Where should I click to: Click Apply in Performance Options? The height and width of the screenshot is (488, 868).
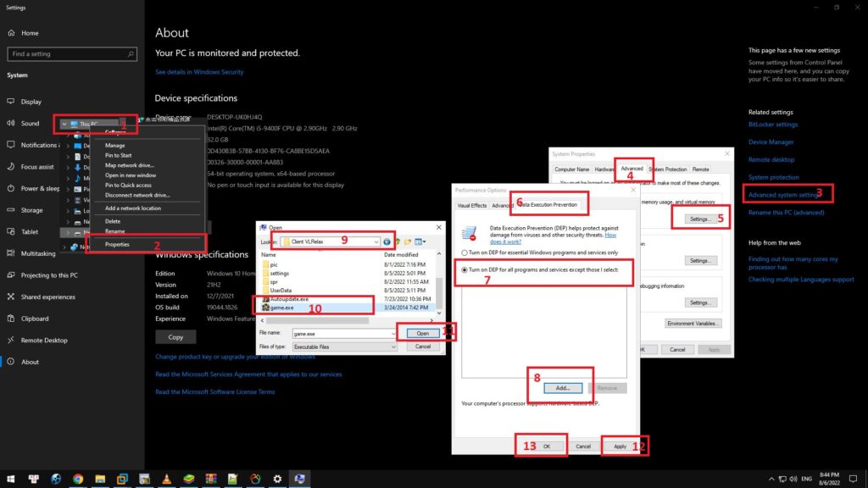click(620, 446)
